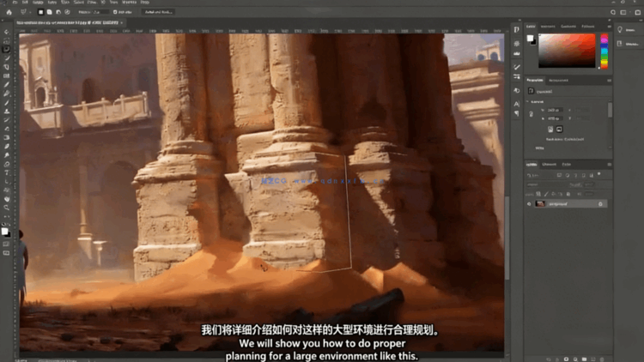This screenshot has height=362, width=644.
Task: Select the Move tool
Action: click(x=6, y=32)
